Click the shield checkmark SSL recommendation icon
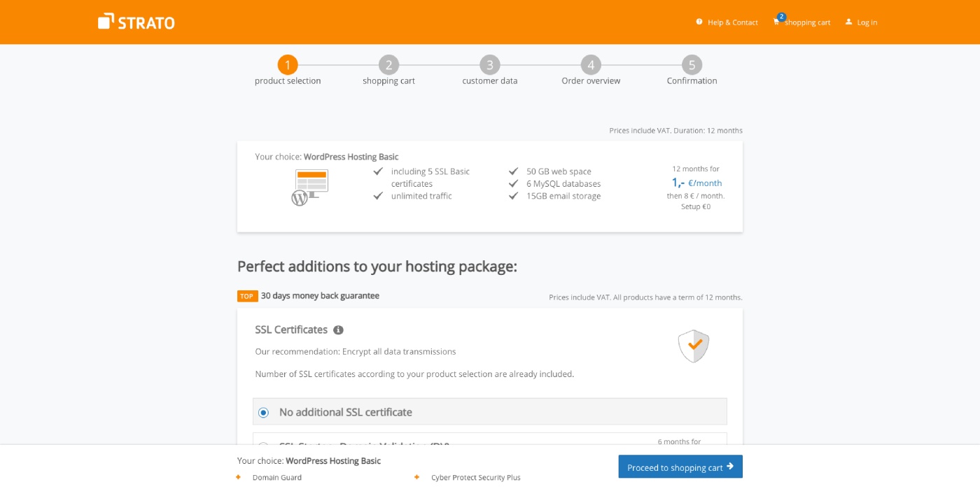The height and width of the screenshot is (503, 980). click(693, 346)
